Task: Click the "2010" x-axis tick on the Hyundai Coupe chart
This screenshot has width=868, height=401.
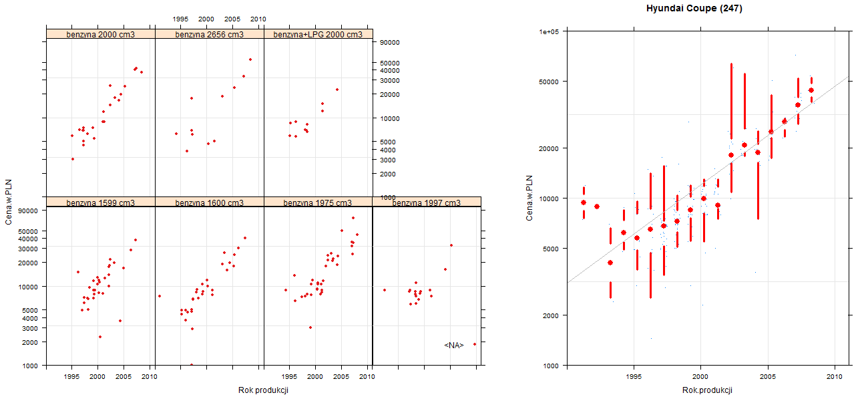Action: point(835,376)
